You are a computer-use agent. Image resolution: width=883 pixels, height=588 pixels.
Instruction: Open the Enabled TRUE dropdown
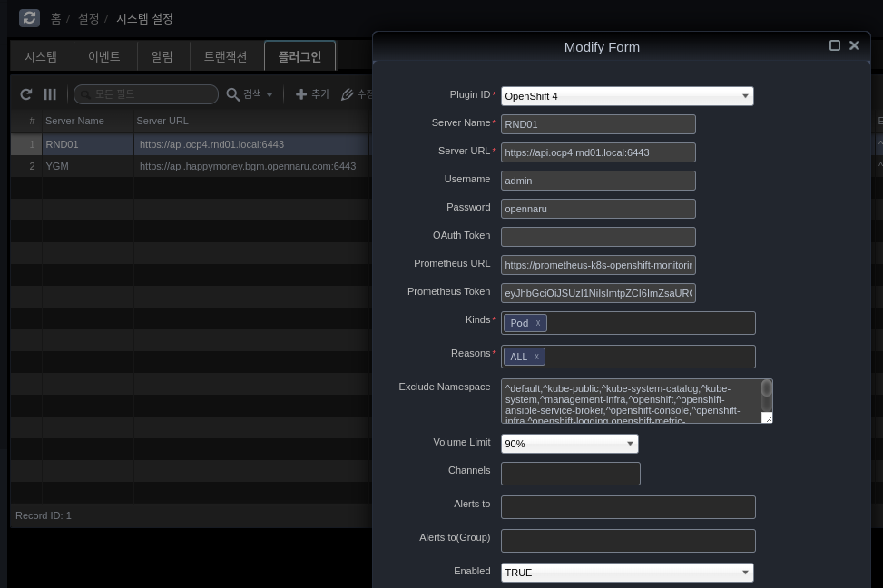tap(745, 573)
